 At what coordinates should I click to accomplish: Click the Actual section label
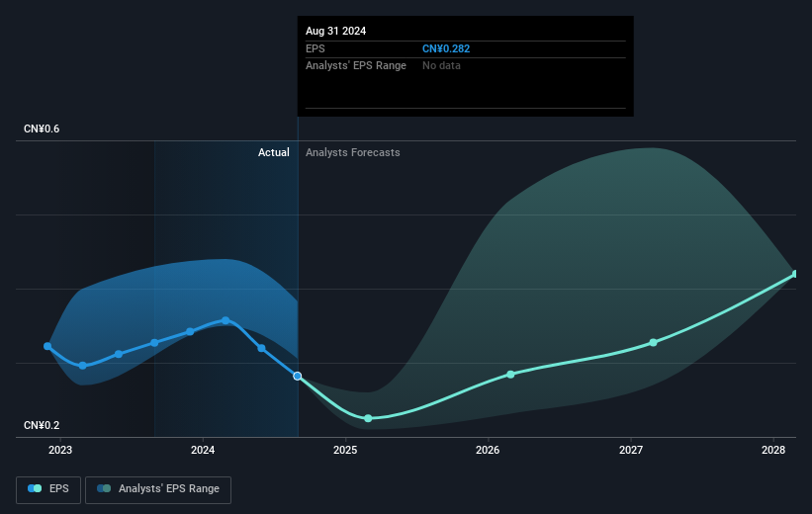coord(274,152)
